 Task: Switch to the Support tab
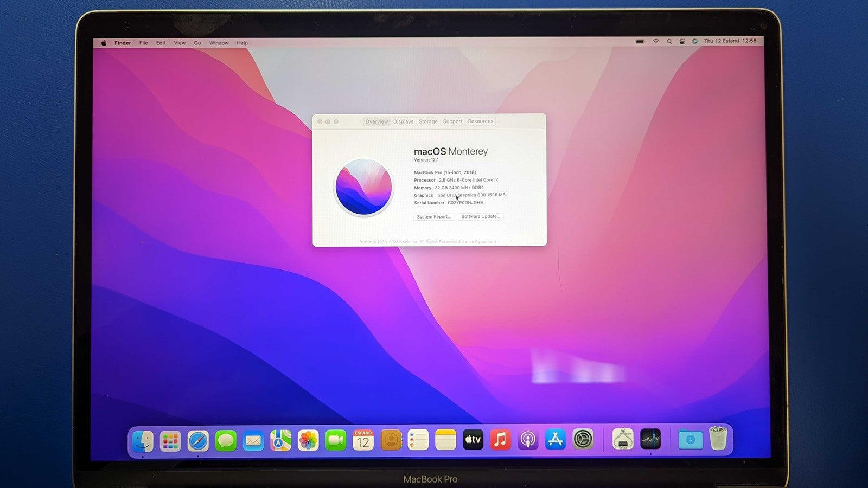452,121
